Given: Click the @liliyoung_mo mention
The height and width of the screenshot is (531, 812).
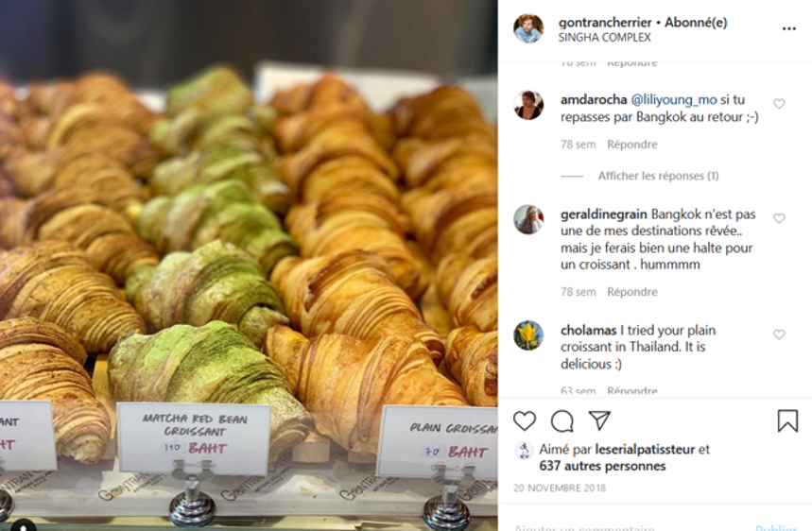Looking at the screenshot, I should 674,100.
